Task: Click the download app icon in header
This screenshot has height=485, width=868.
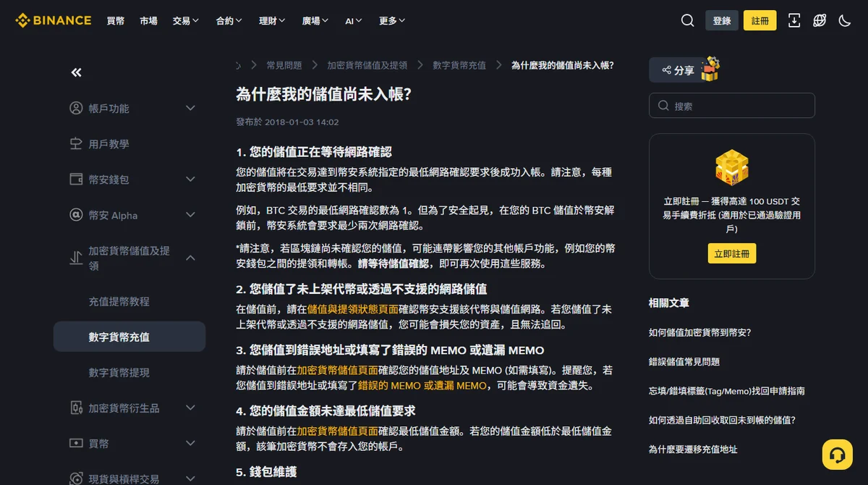Action: click(x=794, y=20)
